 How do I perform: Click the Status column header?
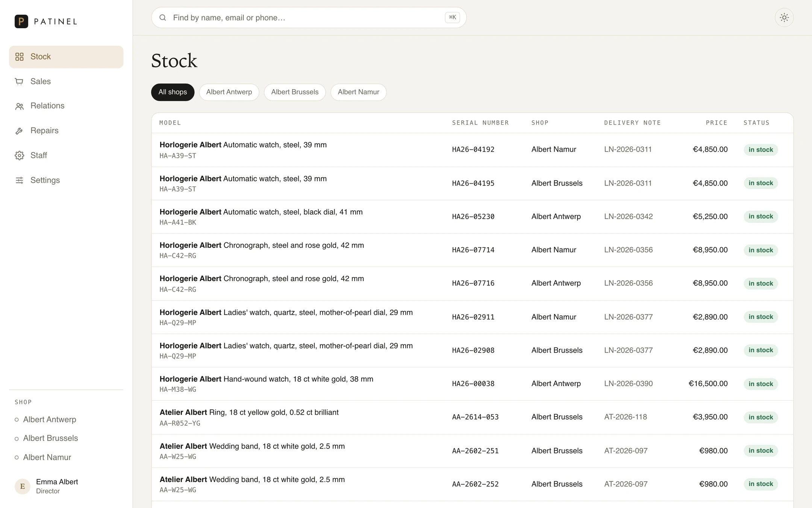(x=756, y=123)
